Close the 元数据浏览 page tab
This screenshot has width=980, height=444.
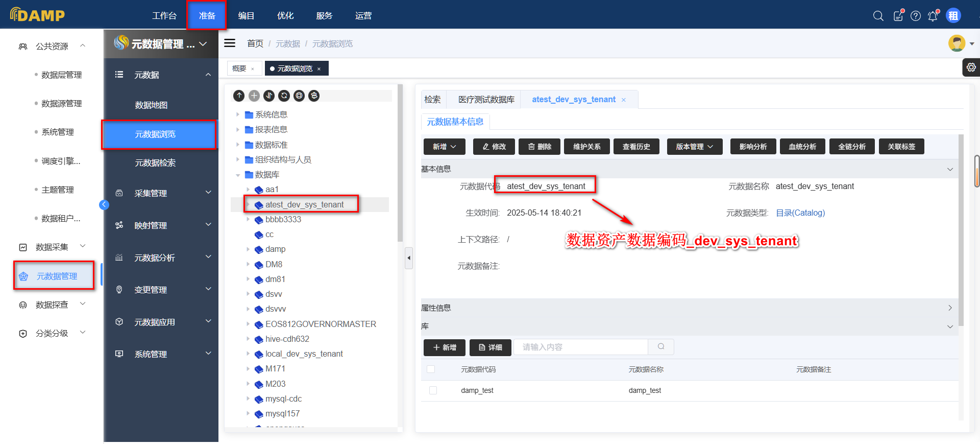coord(319,69)
